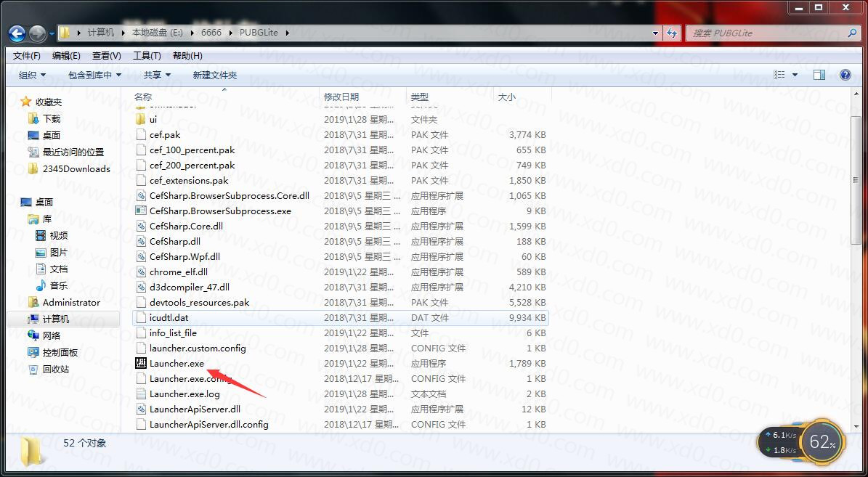The height and width of the screenshot is (477, 868).
Task: Expand arrow after 6666 in path
Action: point(231,33)
